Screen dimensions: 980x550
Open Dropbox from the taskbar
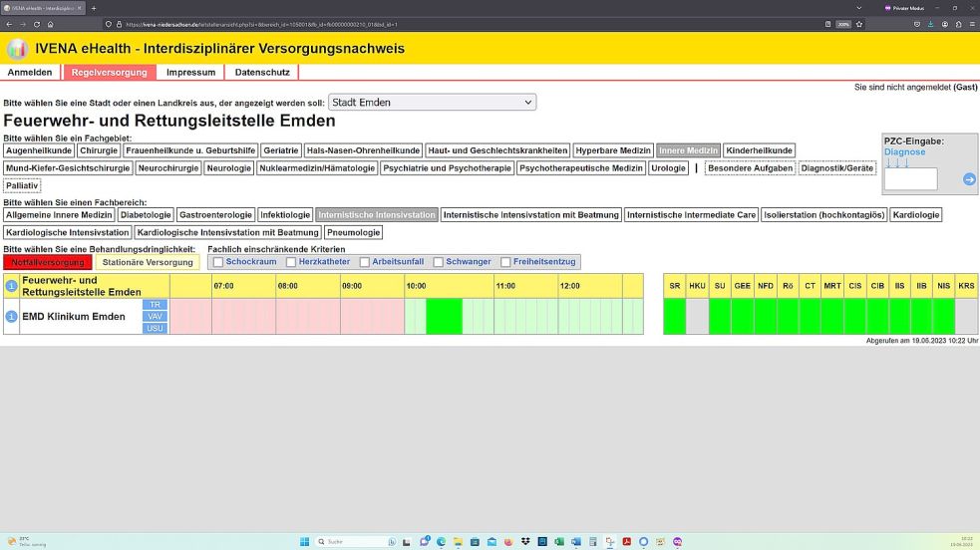coord(525,542)
